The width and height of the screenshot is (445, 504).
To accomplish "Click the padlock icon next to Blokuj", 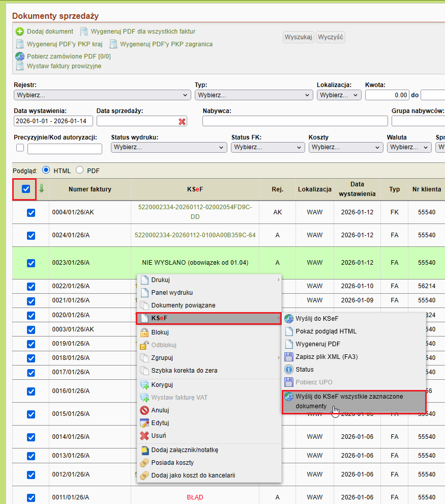I will (144, 332).
